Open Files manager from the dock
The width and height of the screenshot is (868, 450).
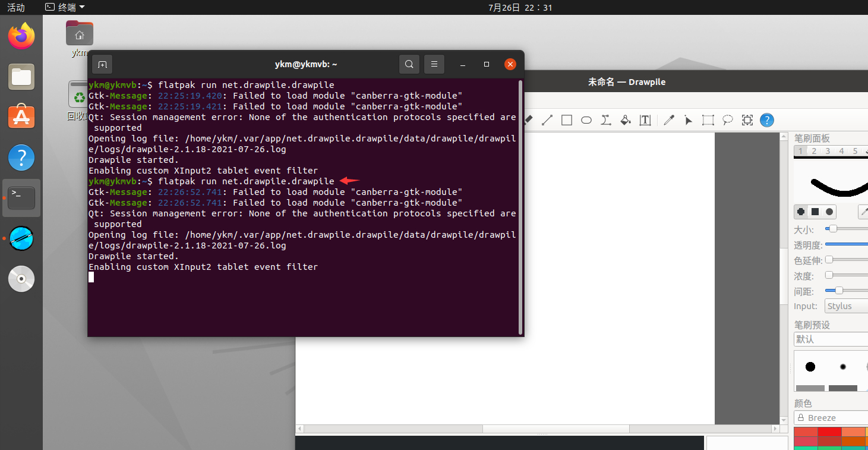(21, 77)
